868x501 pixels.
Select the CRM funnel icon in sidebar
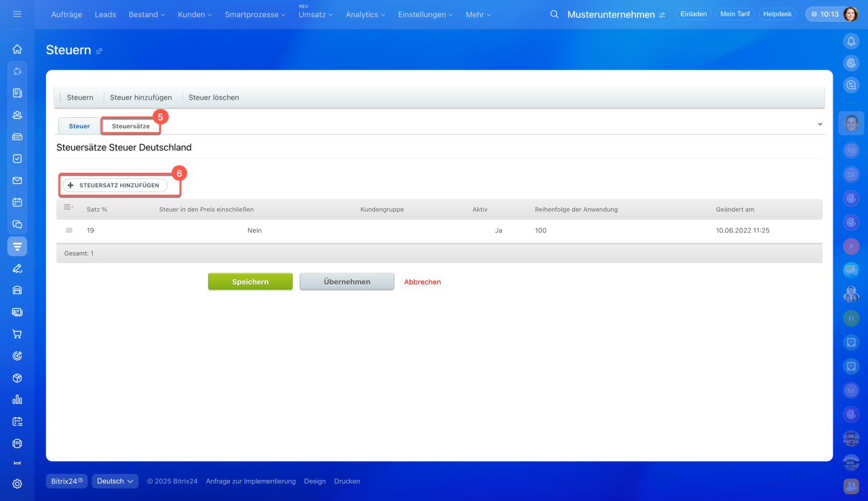pos(17,246)
